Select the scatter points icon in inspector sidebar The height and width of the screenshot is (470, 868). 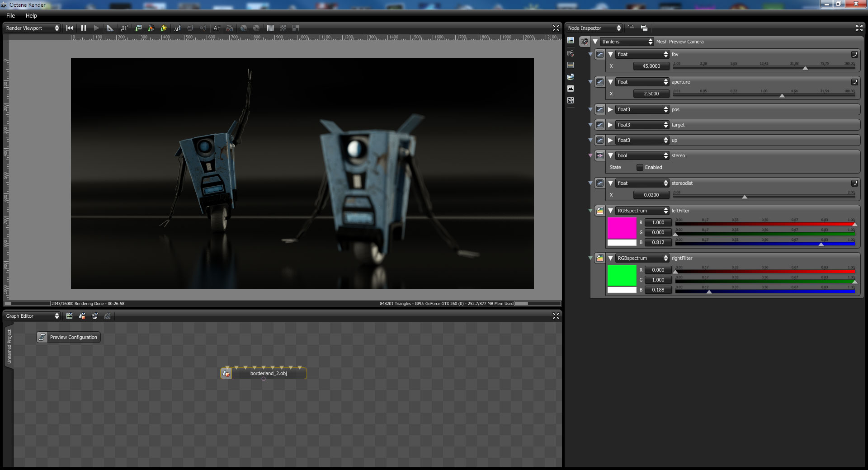pyautogui.click(x=571, y=100)
